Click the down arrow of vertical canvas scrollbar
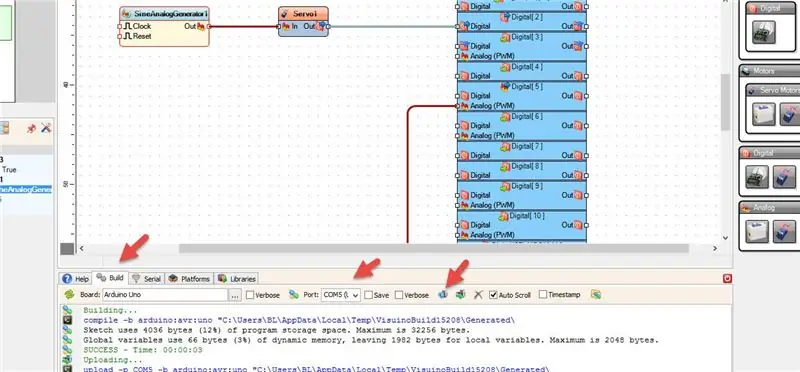The image size is (800, 372). pos(726,238)
